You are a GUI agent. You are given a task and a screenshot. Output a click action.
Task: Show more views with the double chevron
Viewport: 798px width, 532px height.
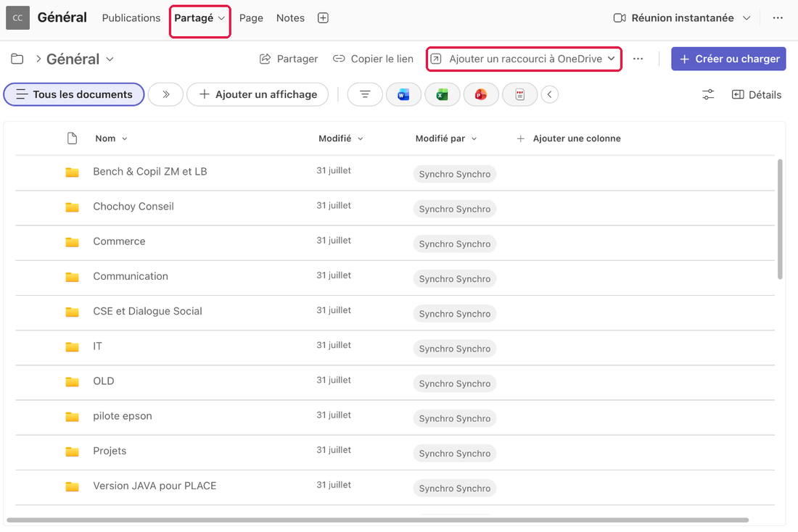click(x=165, y=95)
